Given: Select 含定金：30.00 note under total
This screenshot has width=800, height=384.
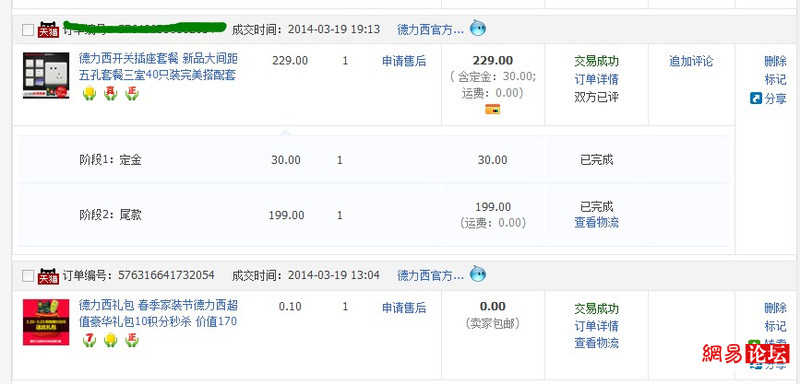Looking at the screenshot, I should click(x=493, y=77).
